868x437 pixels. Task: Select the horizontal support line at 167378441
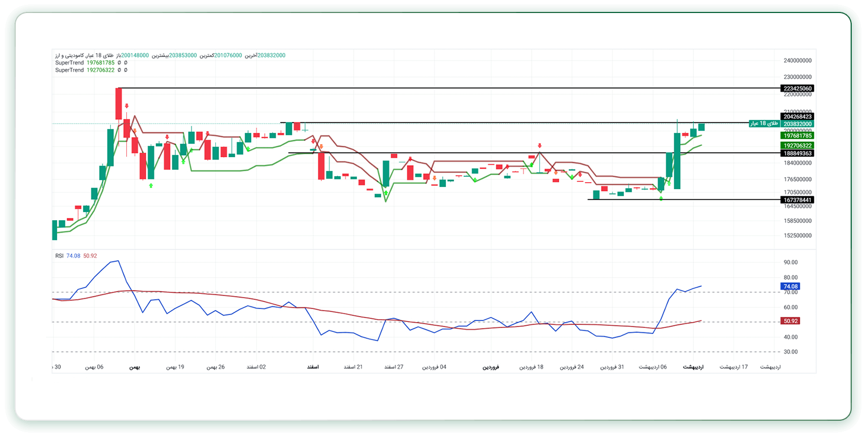click(x=685, y=200)
